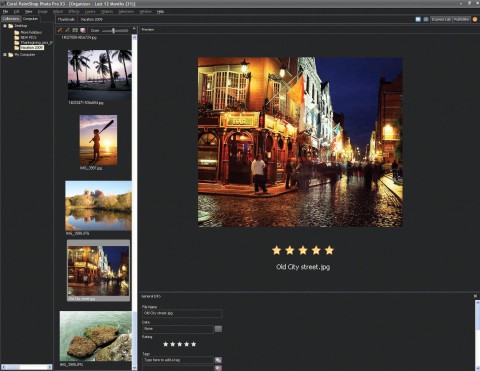
Task: Expand the My Computer tree node
Action: pos(5,55)
